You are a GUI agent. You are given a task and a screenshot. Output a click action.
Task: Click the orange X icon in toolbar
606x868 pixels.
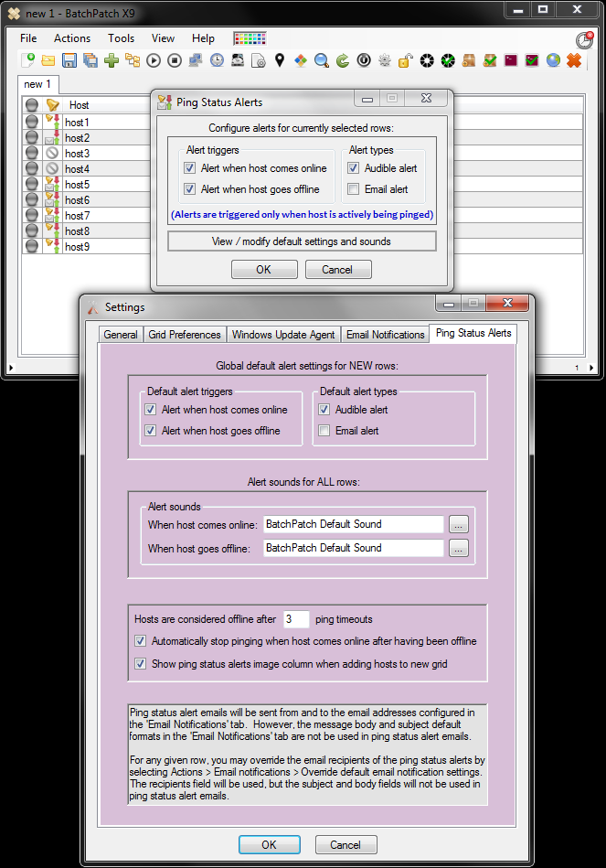click(574, 60)
